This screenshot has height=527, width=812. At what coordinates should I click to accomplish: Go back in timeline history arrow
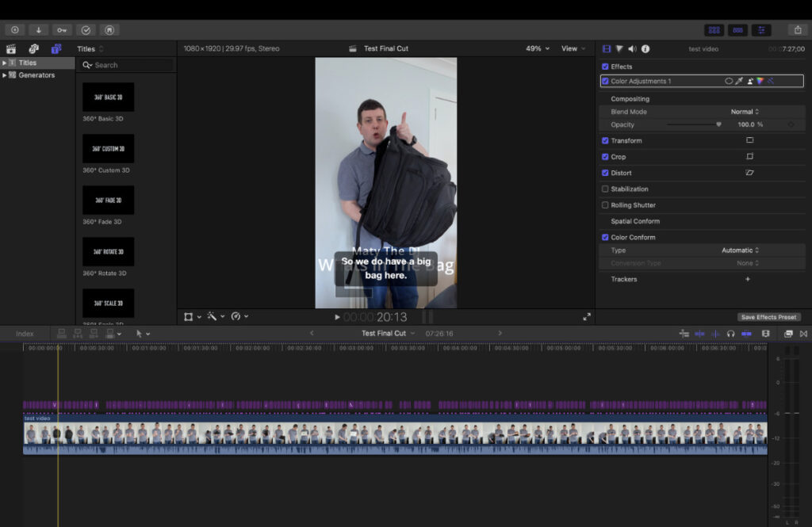tap(312, 334)
